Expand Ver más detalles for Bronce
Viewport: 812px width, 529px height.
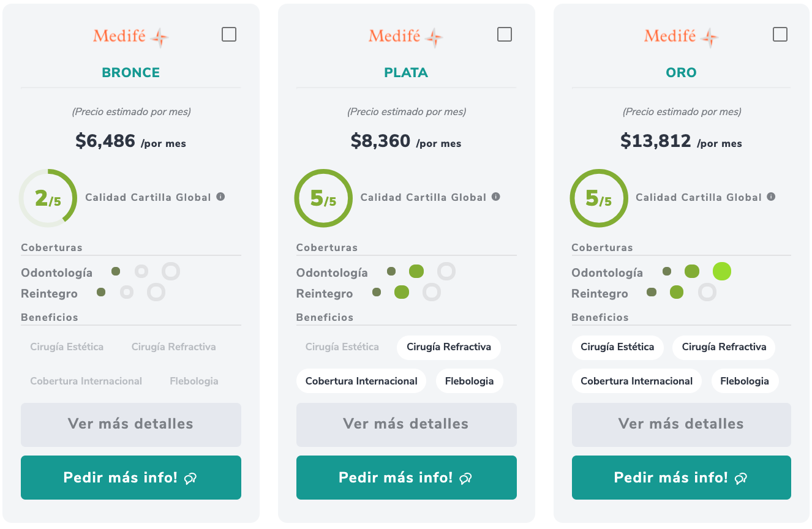(x=130, y=424)
